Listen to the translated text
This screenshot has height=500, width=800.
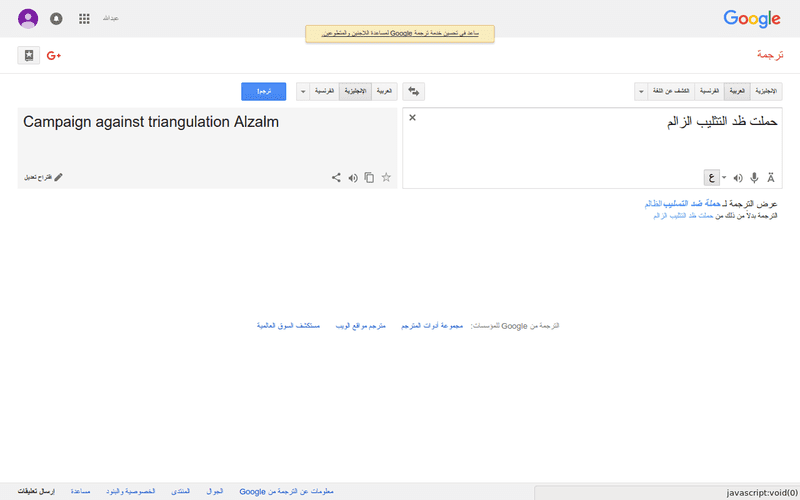[353, 178]
